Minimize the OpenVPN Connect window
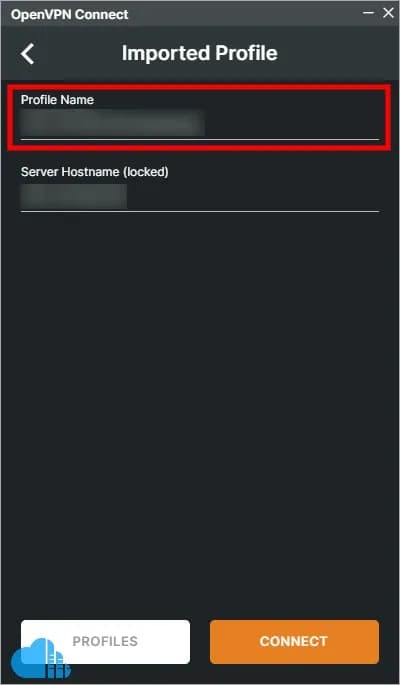 tap(369, 13)
